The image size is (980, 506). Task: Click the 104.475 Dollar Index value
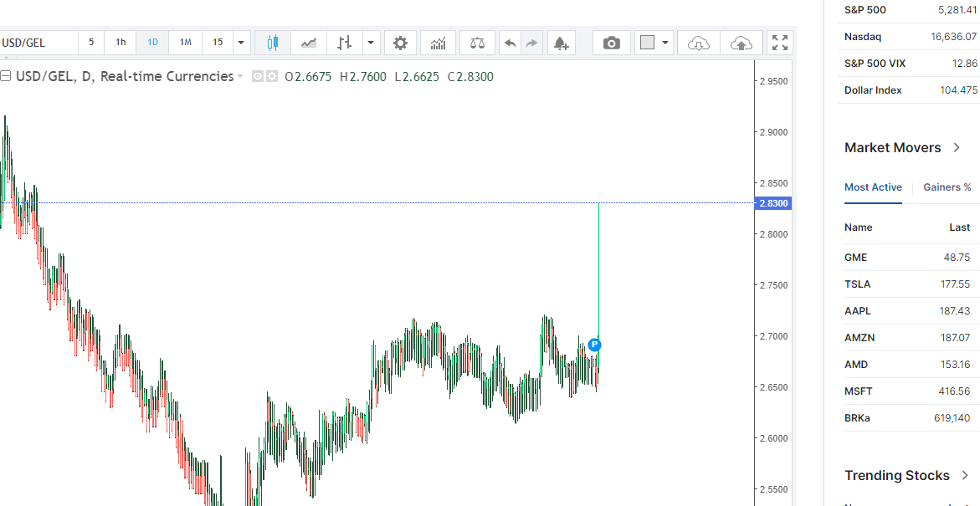click(x=959, y=90)
